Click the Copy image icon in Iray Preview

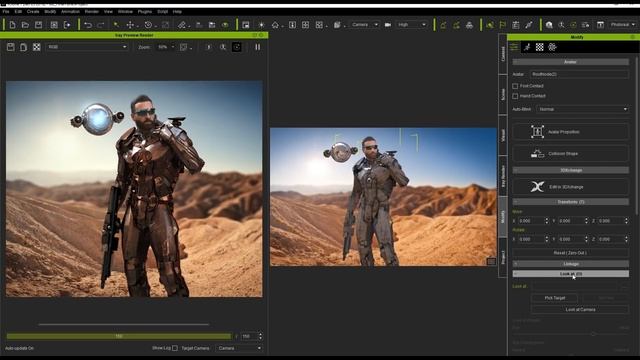24,47
